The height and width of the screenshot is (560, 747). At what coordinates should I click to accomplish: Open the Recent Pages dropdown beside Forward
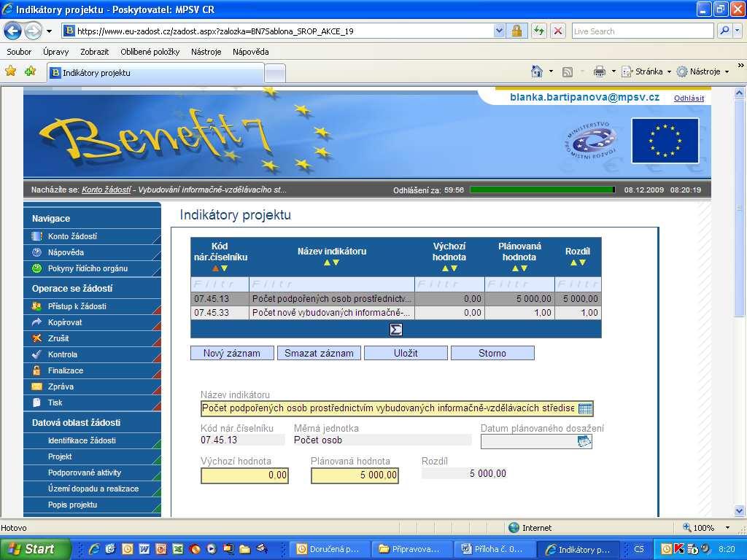click(49, 31)
